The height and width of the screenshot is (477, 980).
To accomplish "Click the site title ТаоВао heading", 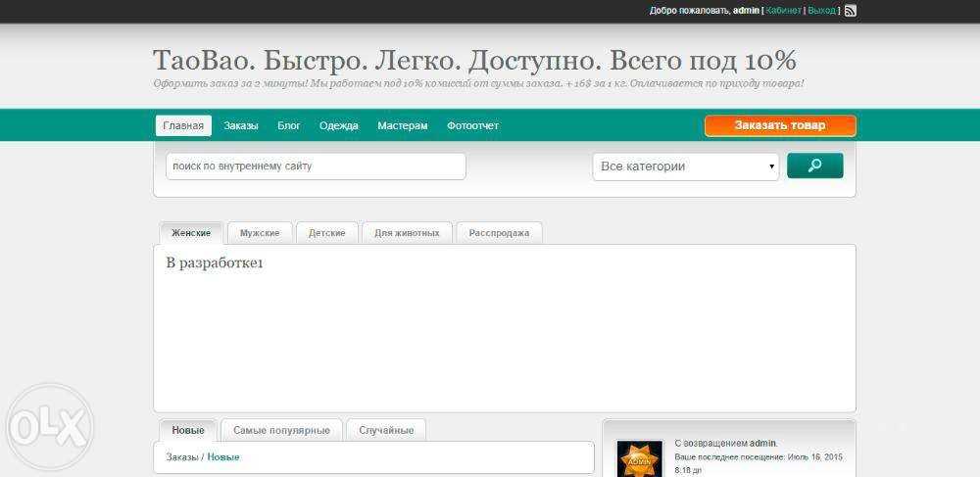I will click(x=475, y=60).
